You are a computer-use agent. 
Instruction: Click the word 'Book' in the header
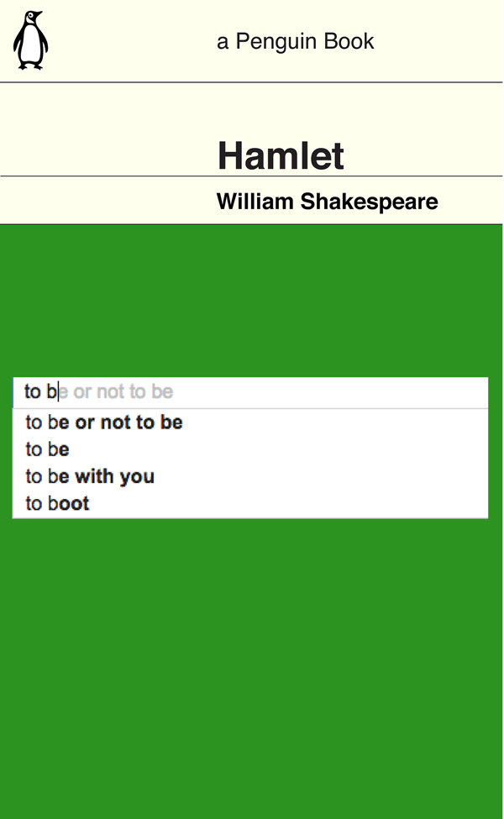[349, 41]
